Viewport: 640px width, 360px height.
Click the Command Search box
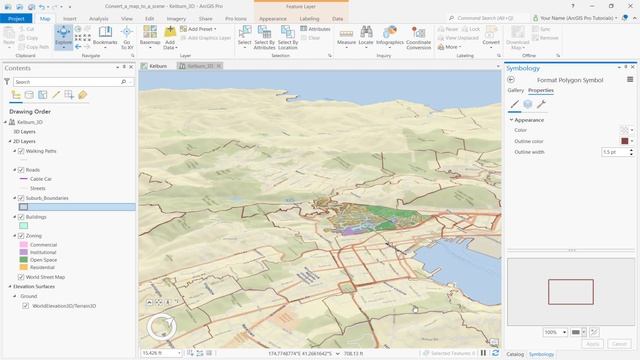coord(486,18)
